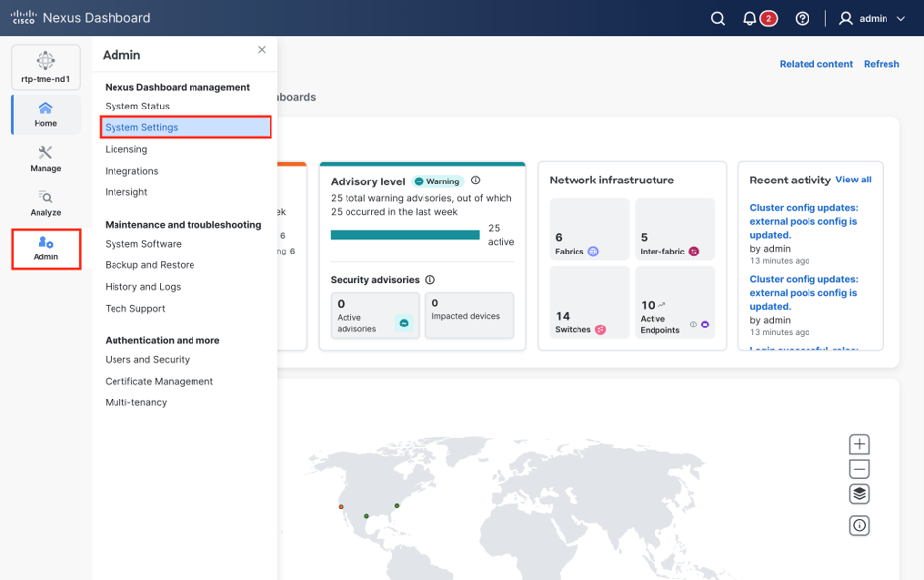
Task: Click the Security advisories info icon
Action: coord(430,280)
